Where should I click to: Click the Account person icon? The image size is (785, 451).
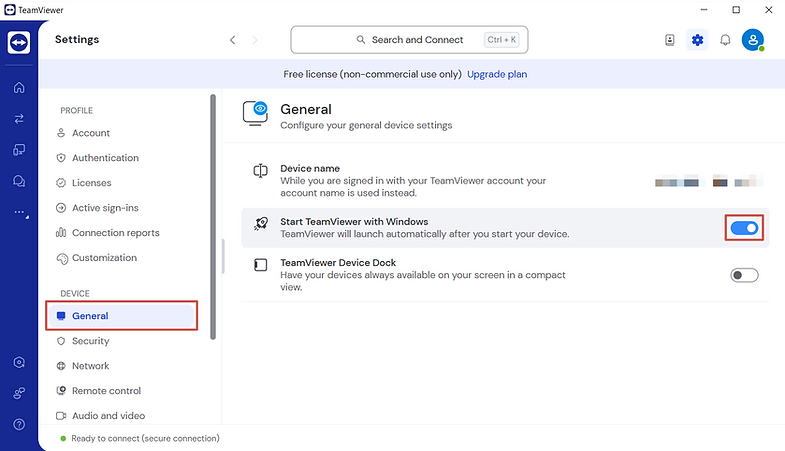click(x=61, y=133)
